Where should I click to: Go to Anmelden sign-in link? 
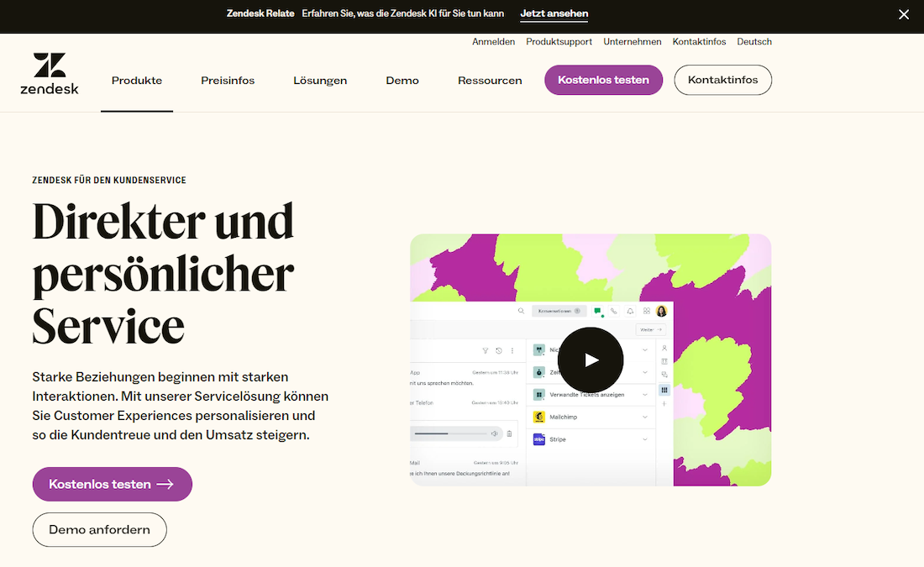[493, 42]
